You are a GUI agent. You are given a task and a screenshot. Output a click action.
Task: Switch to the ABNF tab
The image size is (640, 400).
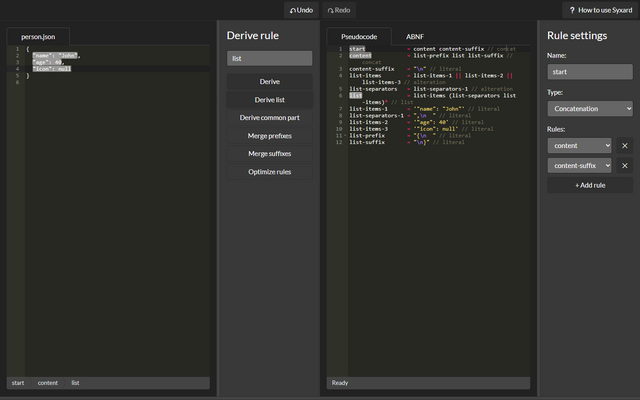tap(415, 37)
